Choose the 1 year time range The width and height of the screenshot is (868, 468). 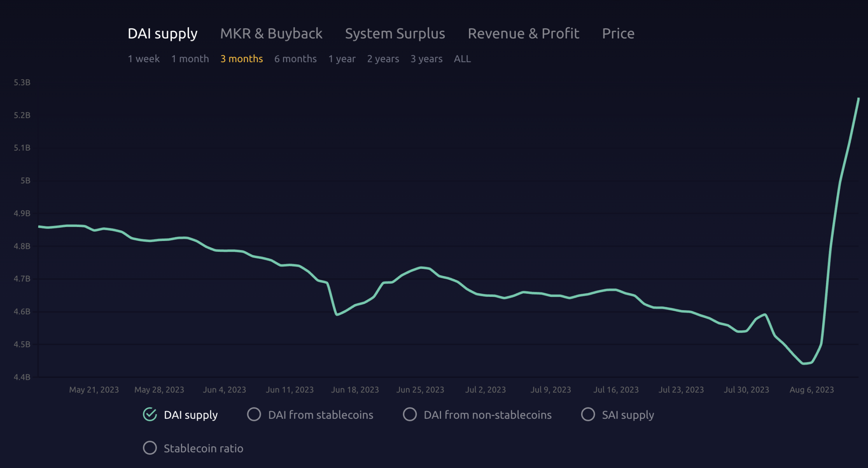342,59
